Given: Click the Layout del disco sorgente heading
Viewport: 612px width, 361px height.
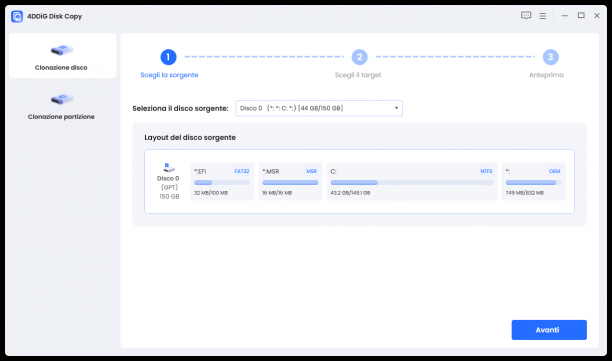Looking at the screenshot, I should 190,137.
